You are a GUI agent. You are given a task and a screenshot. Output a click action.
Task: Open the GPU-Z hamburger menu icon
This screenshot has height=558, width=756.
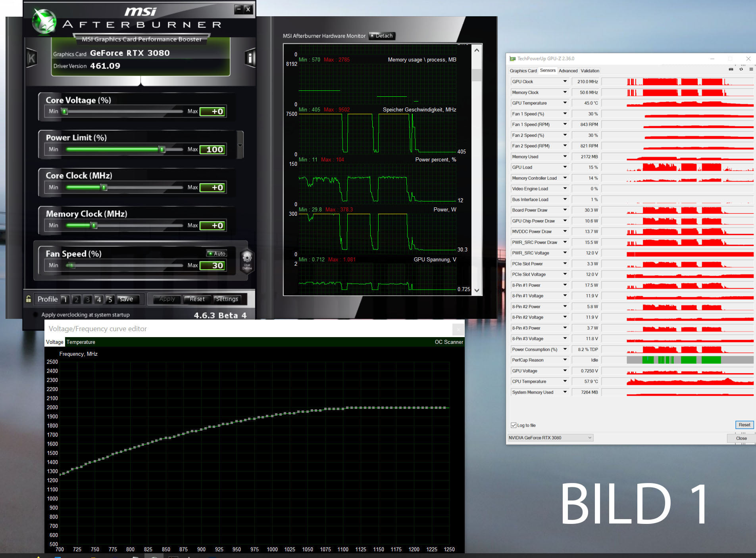751,69
